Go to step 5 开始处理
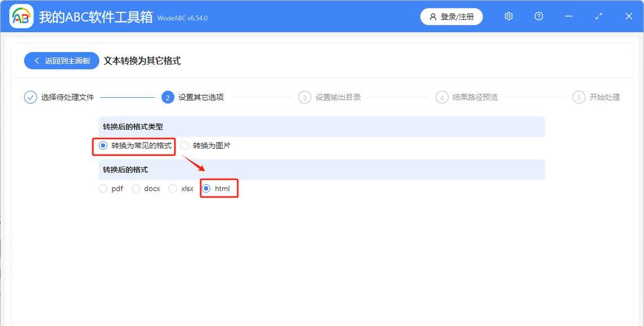 597,97
